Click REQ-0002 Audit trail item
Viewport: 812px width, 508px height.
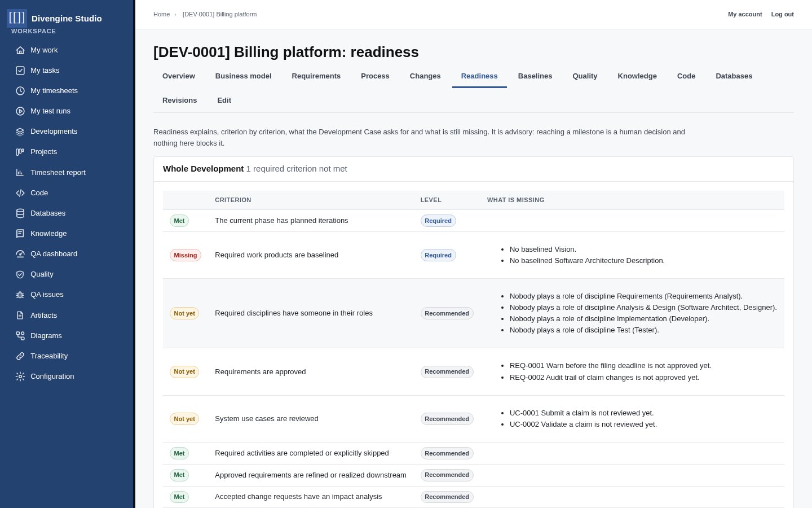[604, 378]
